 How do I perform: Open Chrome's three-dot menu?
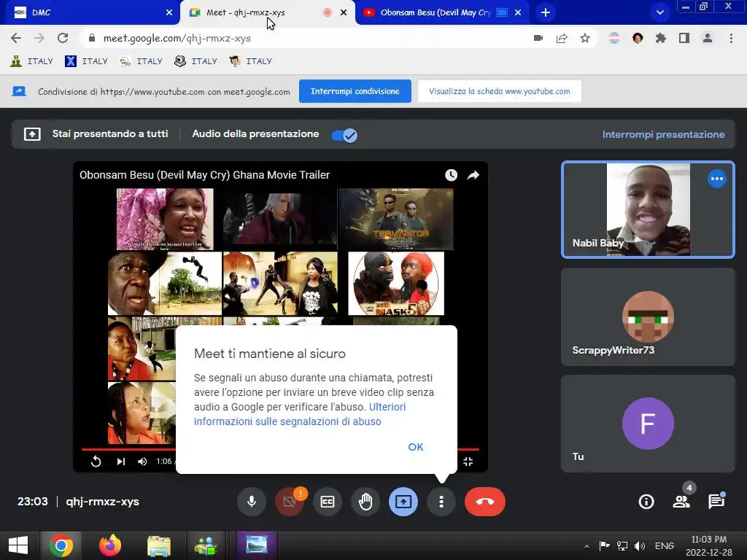(731, 38)
